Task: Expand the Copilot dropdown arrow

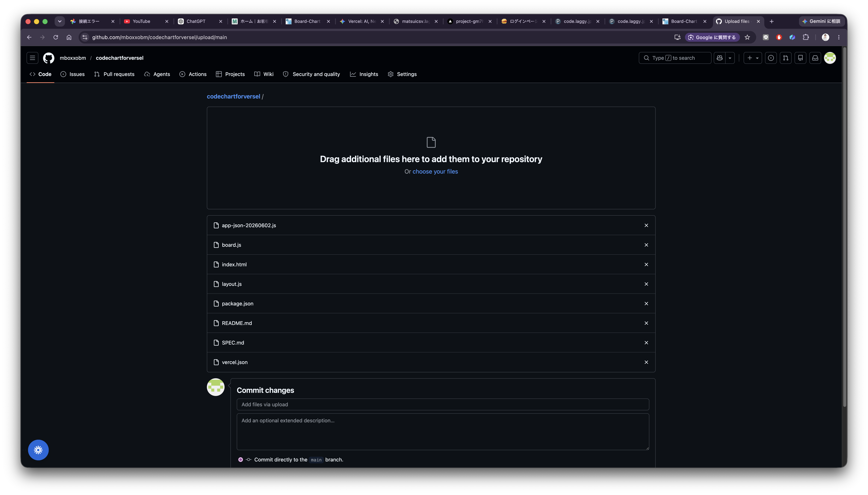Action: point(730,58)
